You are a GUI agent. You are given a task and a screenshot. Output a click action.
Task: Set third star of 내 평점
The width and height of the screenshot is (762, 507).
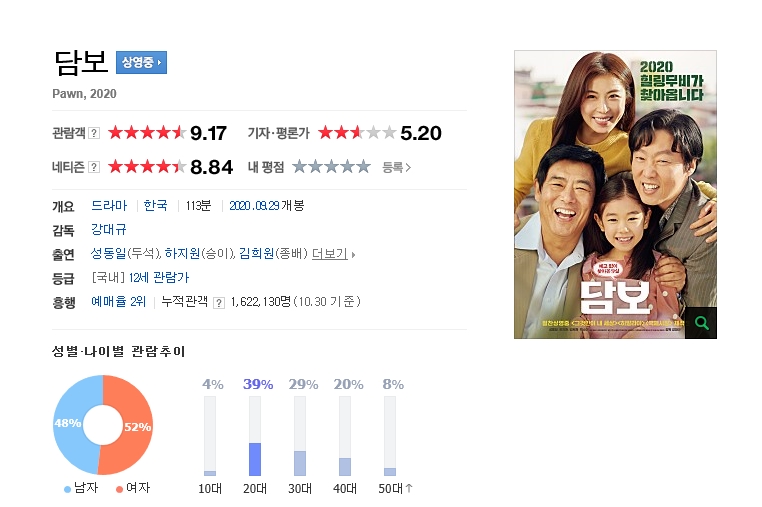click(x=331, y=167)
